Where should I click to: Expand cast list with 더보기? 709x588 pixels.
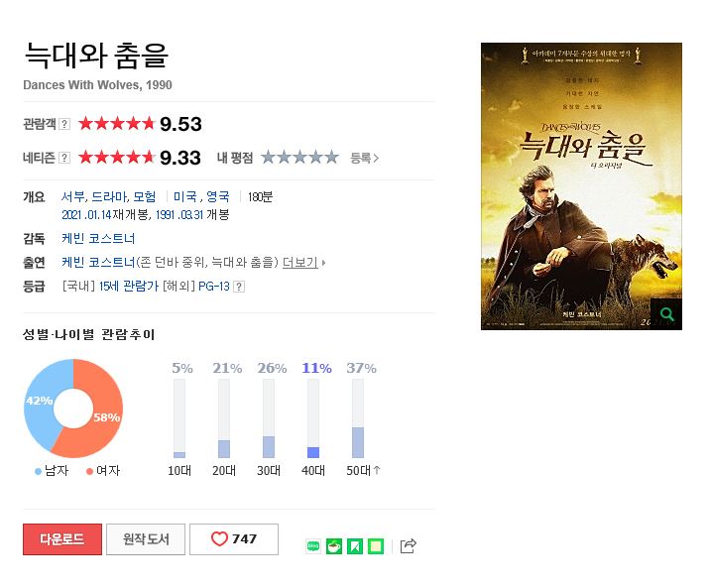pos(303,263)
